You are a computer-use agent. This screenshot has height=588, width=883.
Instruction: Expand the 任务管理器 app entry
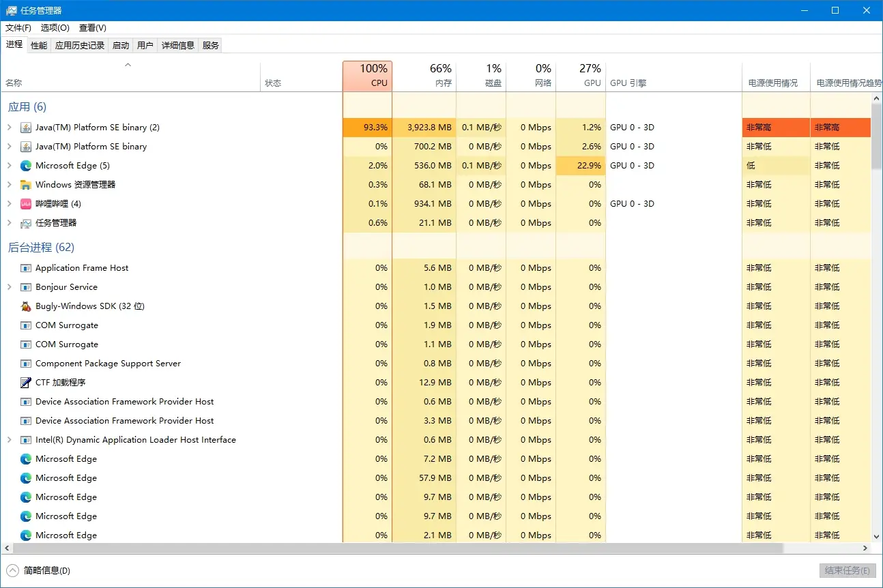click(x=10, y=223)
